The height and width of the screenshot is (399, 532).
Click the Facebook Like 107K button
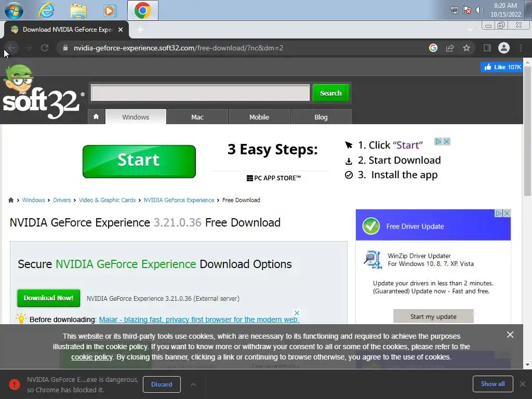(502, 67)
